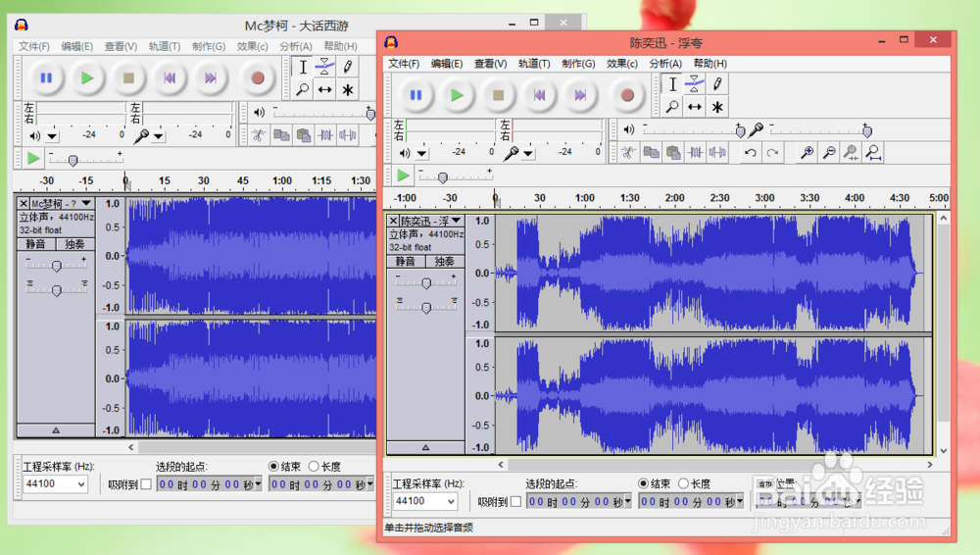Viewport: 980px width, 555px height.
Task: Select the Multi-tool asterisk in 浮夸 window
Action: (717, 107)
